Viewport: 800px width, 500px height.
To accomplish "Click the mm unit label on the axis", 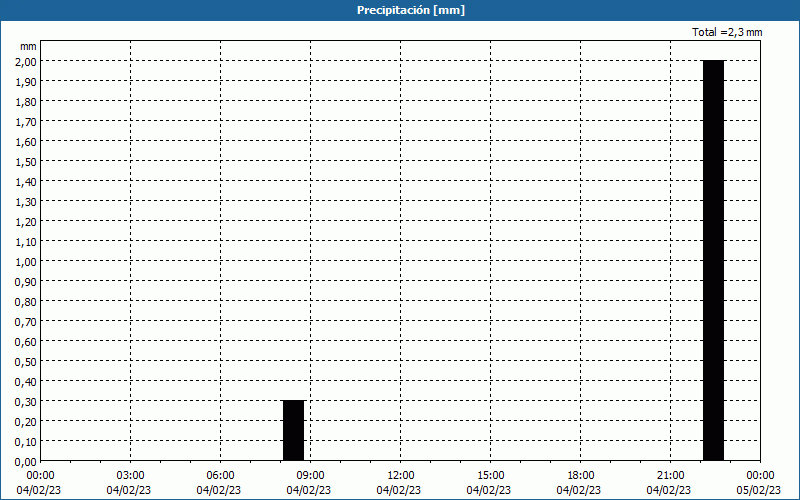I will point(28,46).
